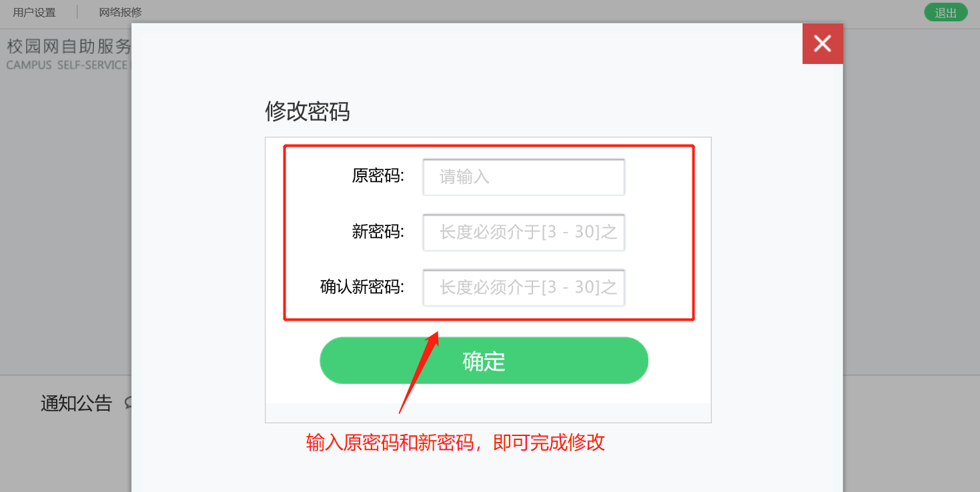Click the divider between 用户设置 and 网络报修
The image size is (980, 492).
tap(77, 12)
